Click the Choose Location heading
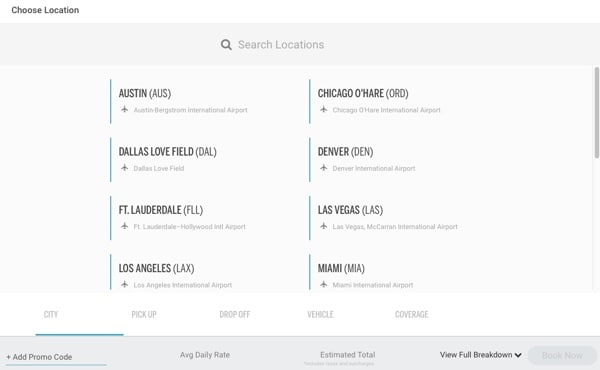This screenshot has height=370, width=600. tap(45, 10)
